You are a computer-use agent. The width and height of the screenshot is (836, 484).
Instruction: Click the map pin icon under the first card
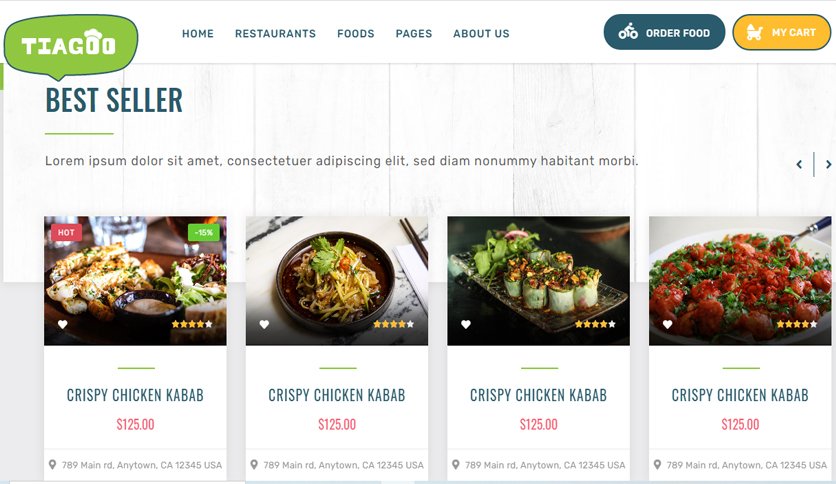coord(52,465)
